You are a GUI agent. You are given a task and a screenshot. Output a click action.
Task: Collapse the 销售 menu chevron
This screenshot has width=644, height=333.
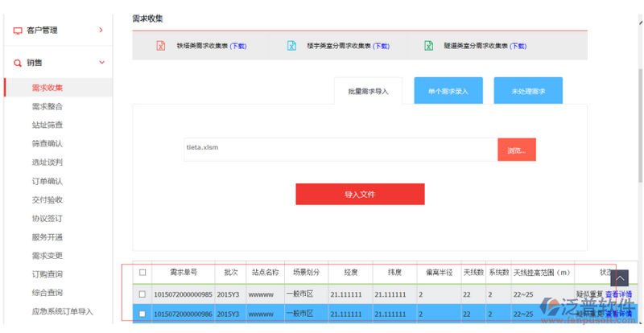(101, 63)
